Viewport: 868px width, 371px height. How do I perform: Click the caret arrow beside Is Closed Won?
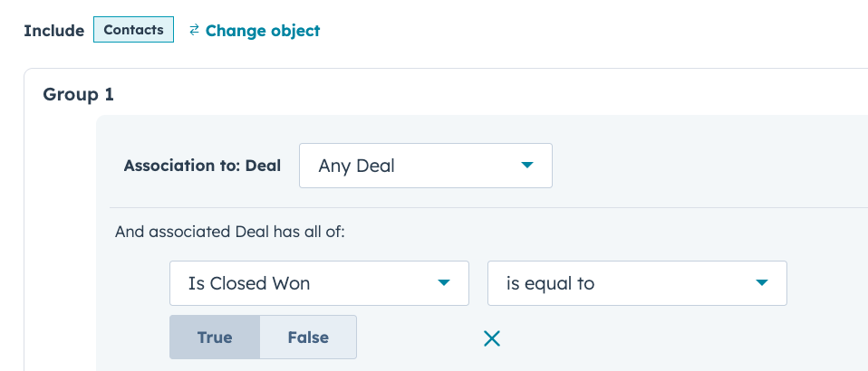tap(443, 283)
